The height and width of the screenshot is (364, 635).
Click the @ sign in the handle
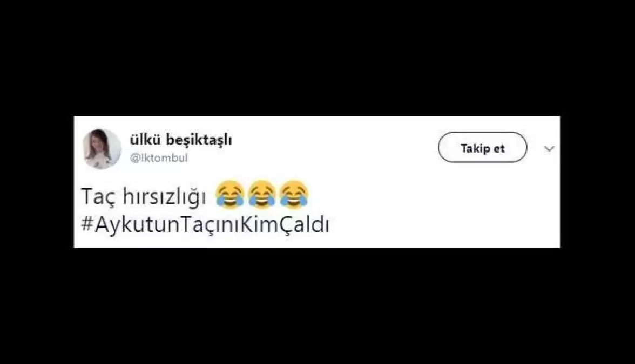[134, 158]
